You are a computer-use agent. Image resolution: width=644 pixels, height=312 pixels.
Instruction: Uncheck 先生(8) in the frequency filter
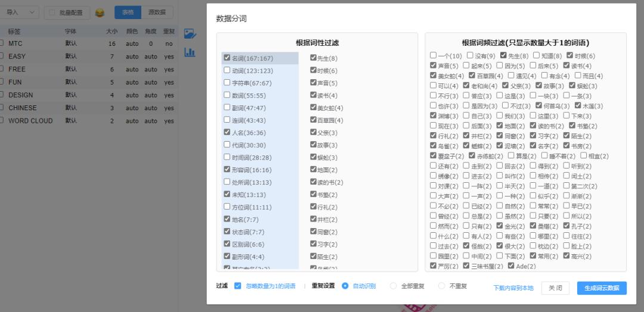tap(503, 55)
